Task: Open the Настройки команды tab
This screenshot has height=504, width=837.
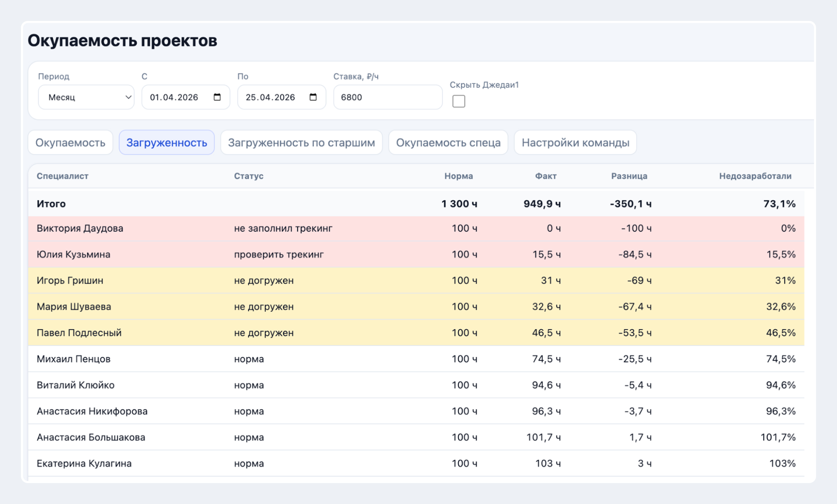Action: [575, 142]
